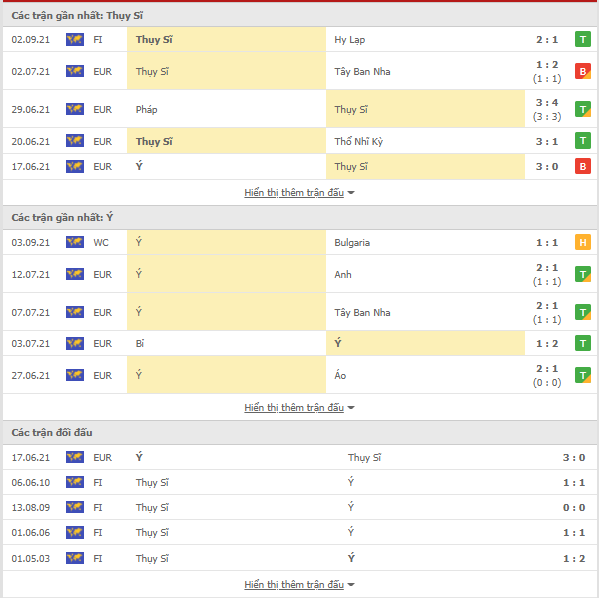Expand more matches under Thụy Sĩ recent games
Image resolution: width=599 pixels, height=598 pixels.
pos(299,193)
